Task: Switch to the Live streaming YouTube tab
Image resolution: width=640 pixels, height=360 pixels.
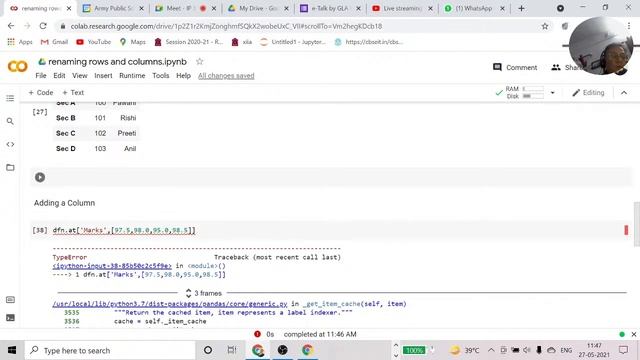Action: click(402, 8)
